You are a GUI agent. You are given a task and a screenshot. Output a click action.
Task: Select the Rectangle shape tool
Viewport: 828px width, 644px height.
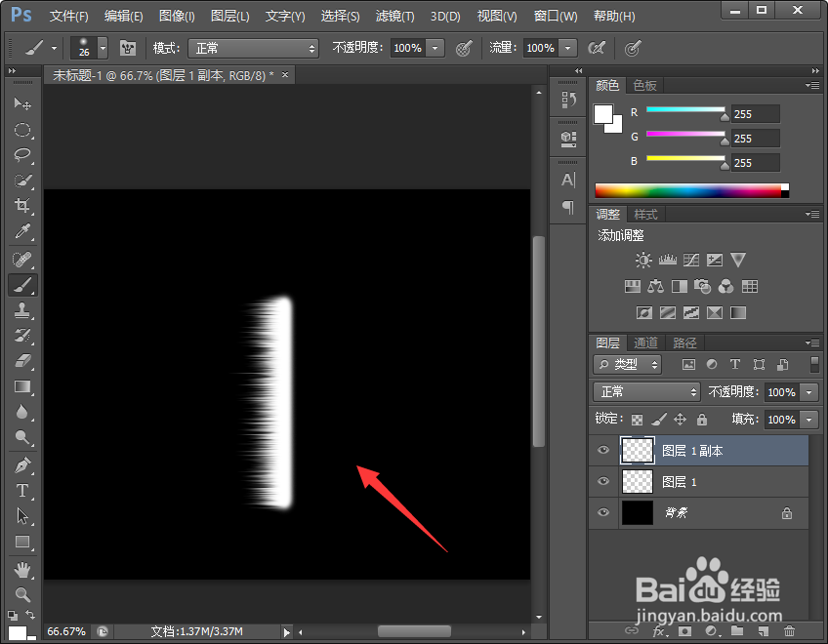(x=22, y=542)
